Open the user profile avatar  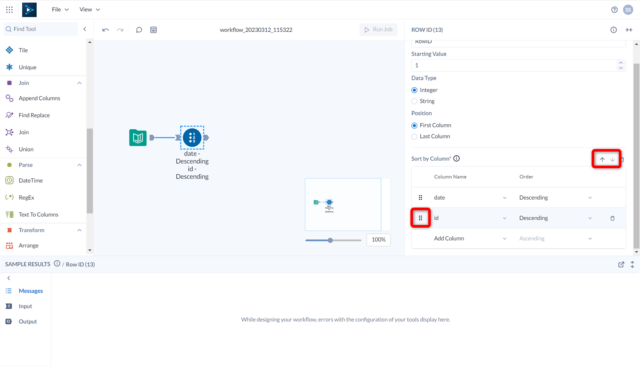tap(628, 10)
